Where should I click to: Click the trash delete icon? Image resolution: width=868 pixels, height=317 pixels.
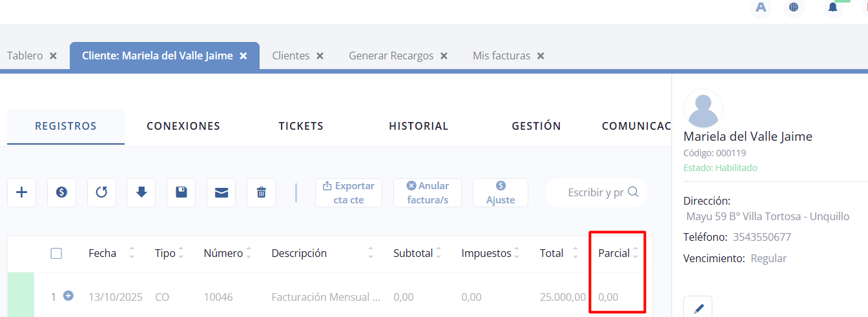(x=262, y=192)
